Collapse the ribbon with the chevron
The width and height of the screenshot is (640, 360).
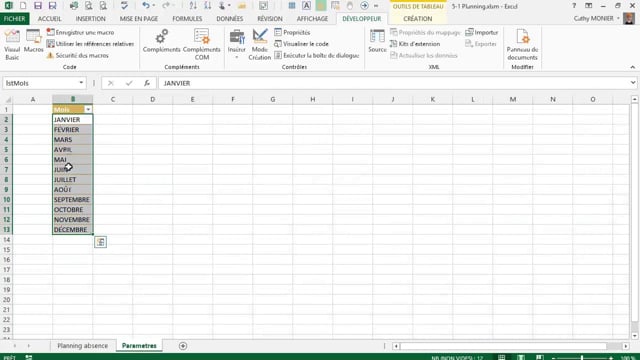tap(633, 67)
